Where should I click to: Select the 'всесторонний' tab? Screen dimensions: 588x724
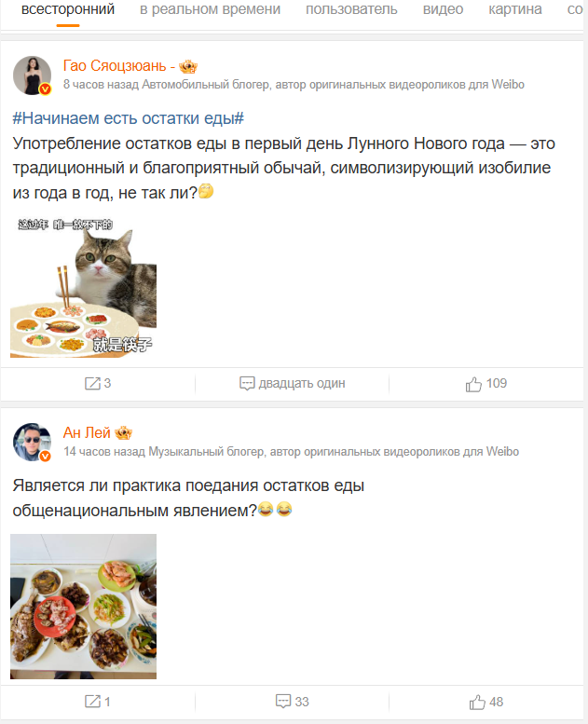[x=68, y=9]
